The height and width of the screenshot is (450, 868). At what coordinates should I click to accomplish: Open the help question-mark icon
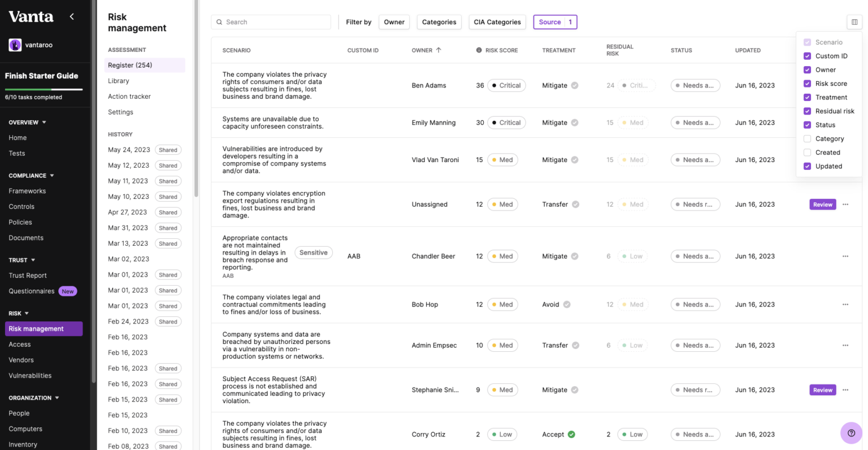tap(850, 432)
